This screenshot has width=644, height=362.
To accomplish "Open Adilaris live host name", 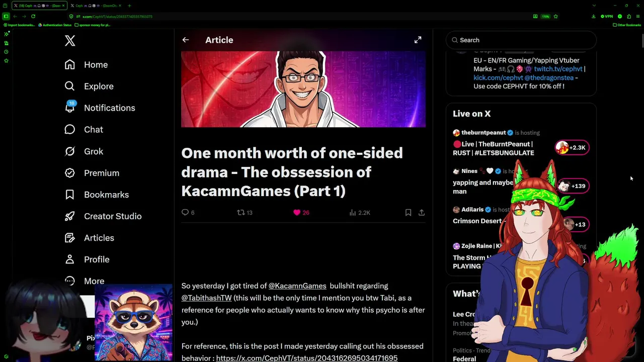I will (x=472, y=210).
